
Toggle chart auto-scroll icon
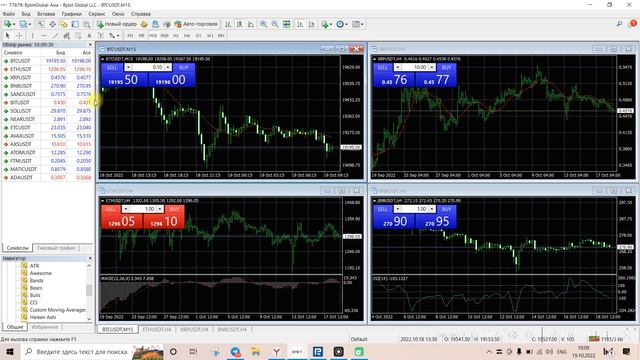pyautogui.click(x=300, y=24)
